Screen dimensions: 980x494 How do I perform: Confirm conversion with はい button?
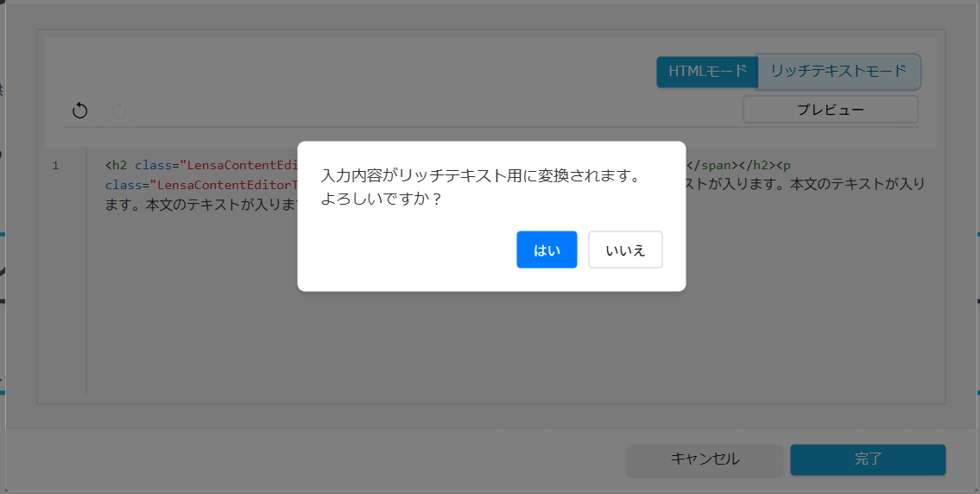click(x=547, y=250)
